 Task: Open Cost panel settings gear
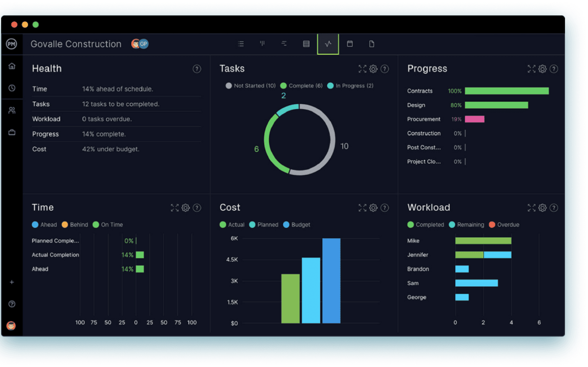click(x=373, y=208)
